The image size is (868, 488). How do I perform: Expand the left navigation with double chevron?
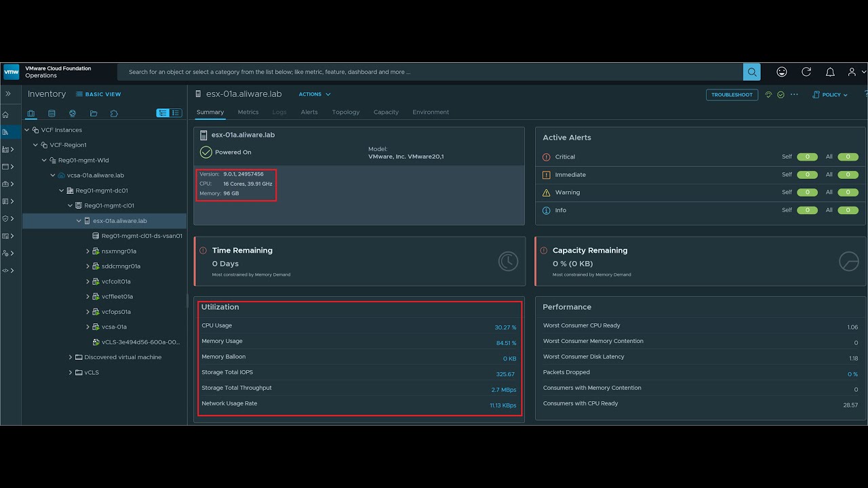pyautogui.click(x=8, y=94)
